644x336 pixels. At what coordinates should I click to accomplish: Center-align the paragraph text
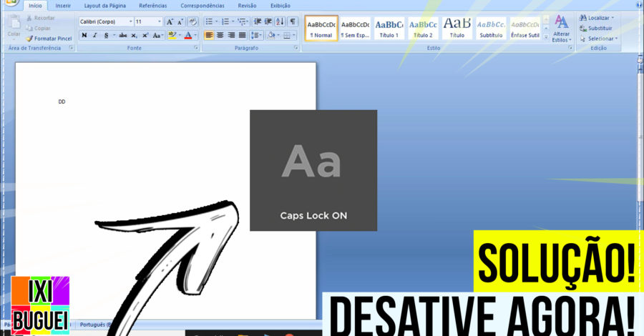220,35
